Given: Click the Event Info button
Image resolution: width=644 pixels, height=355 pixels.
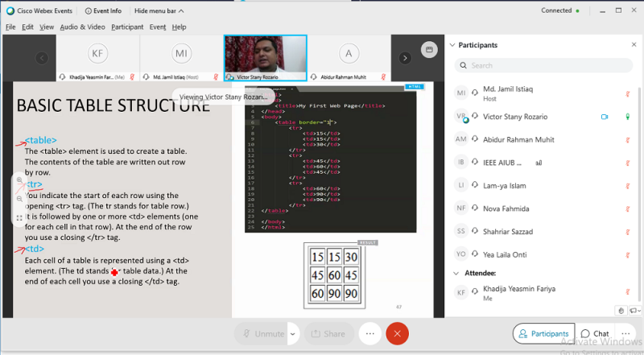Looking at the screenshot, I should 102,10.
